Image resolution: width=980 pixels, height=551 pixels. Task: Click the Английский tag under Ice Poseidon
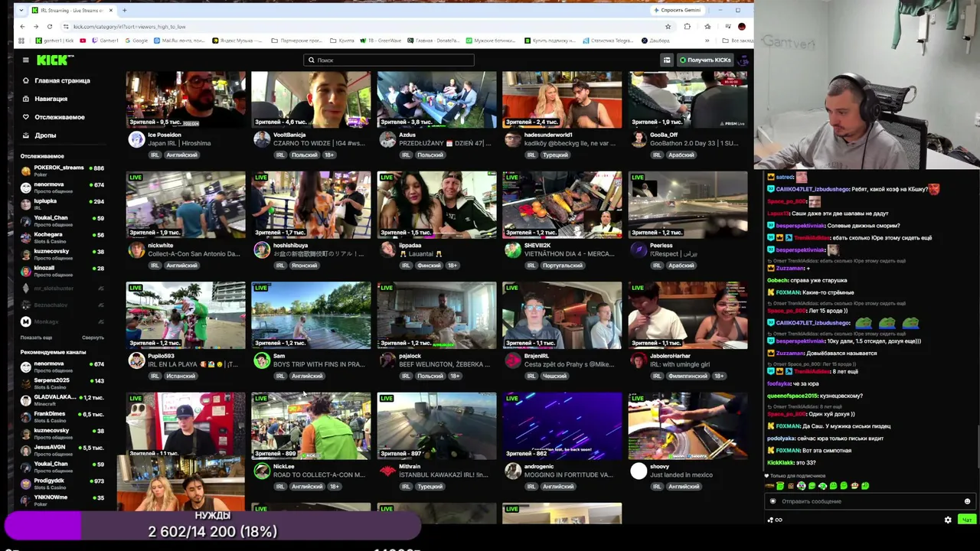[x=181, y=155]
